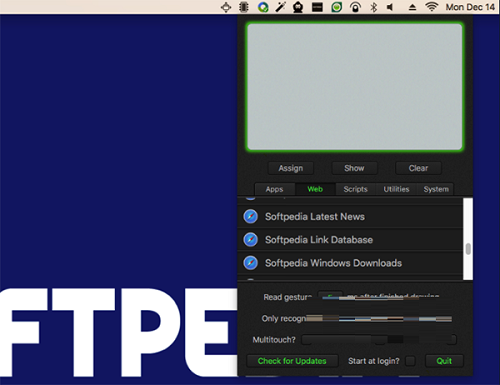
Task: Click the padlock-with-arc menu bar icon
Action: click(x=355, y=7)
